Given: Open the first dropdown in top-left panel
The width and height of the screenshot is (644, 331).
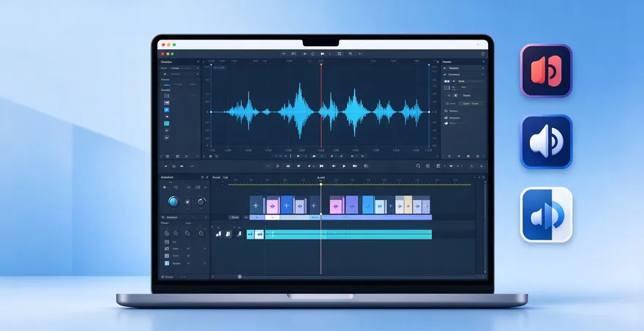Looking at the screenshot, I should tap(197, 68).
